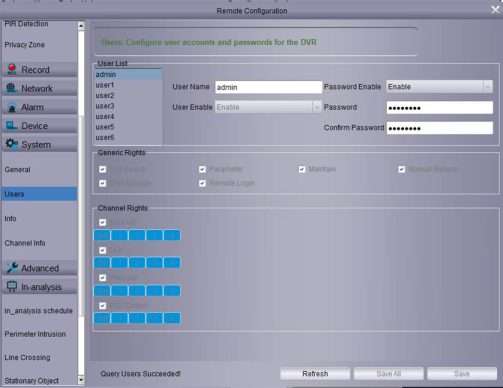503x388 pixels.
Task: Open the User Enable dropdown
Action: click(268, 107)
